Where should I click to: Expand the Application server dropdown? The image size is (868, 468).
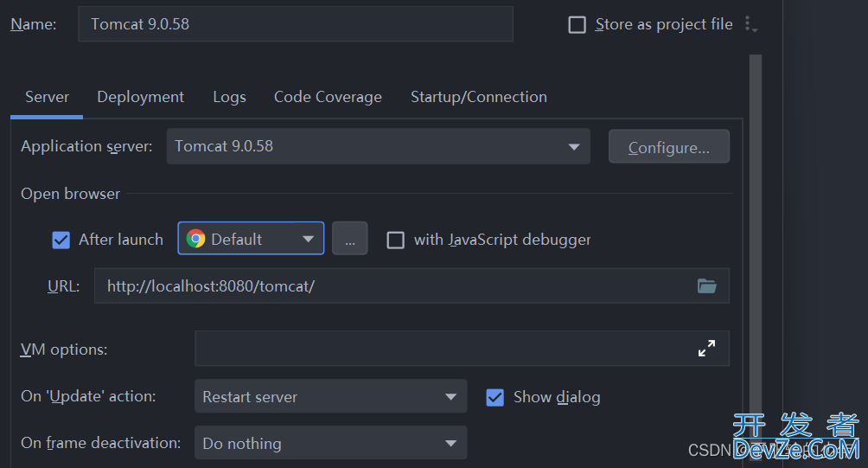(x=378, y=146)
